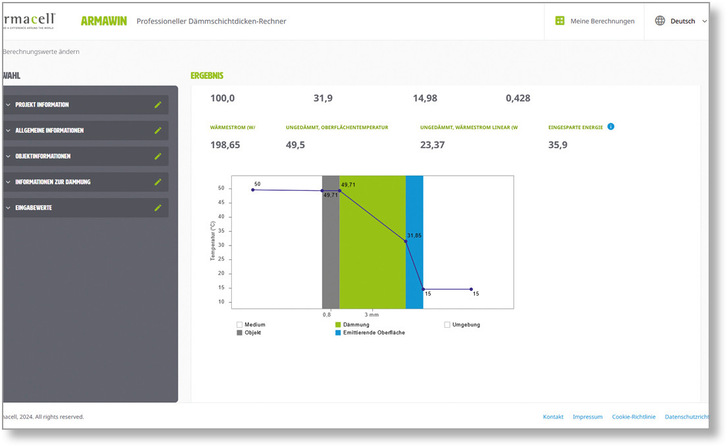Click the info icon beside Eingesparte Energie
This screenshot has height=447, width=728.
click(x=610, y=127)
